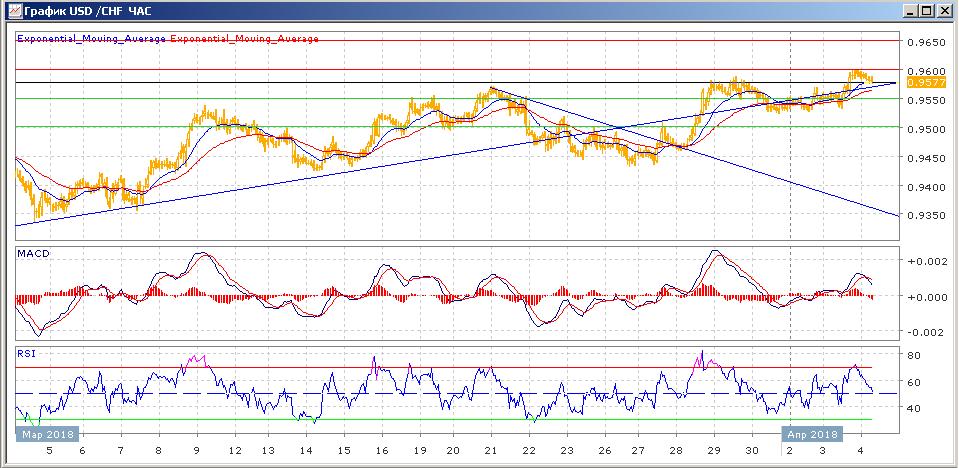Click the Апр 2018 month marker
Image resolution: width=959 pixels, height=468 pixels.
tap(812, 434)
